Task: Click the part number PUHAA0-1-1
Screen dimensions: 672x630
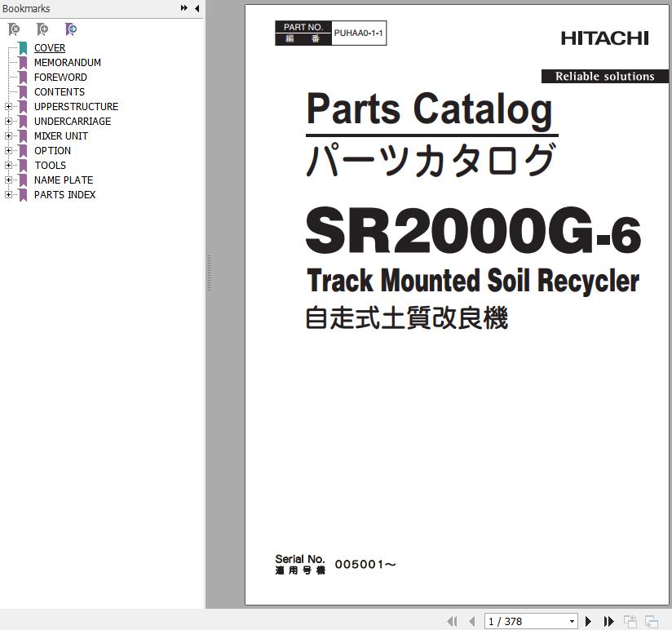Action: point(358,33)
